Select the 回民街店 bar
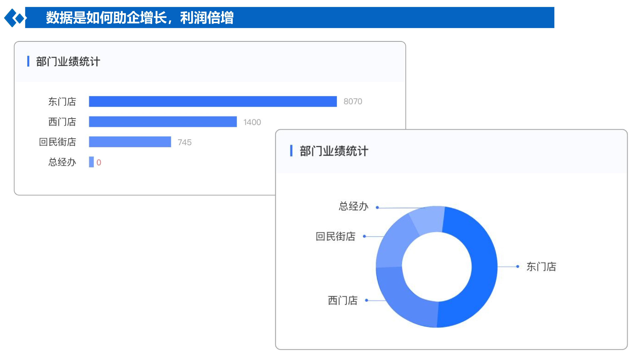The width and height of the screenshot is (644, 362). [130, 142]
